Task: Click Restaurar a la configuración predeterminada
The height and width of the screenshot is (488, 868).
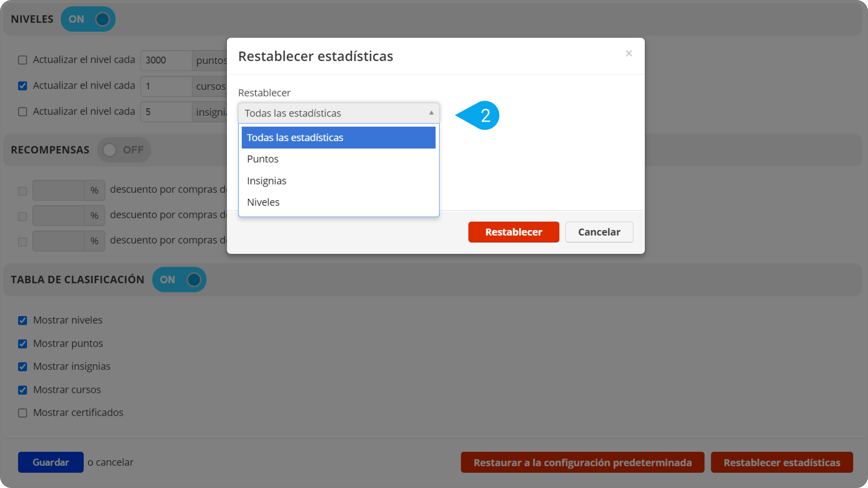Action: coord(582,462)
